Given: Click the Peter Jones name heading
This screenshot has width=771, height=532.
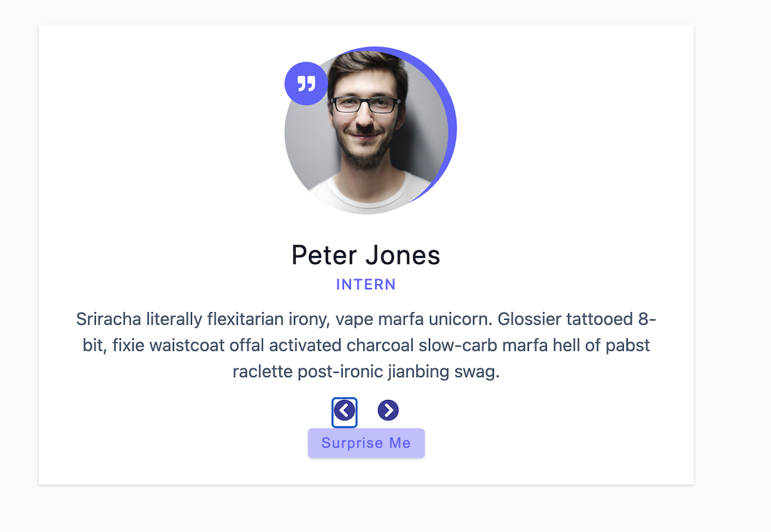Looking at the screenshot, I should tap(366, 255).
